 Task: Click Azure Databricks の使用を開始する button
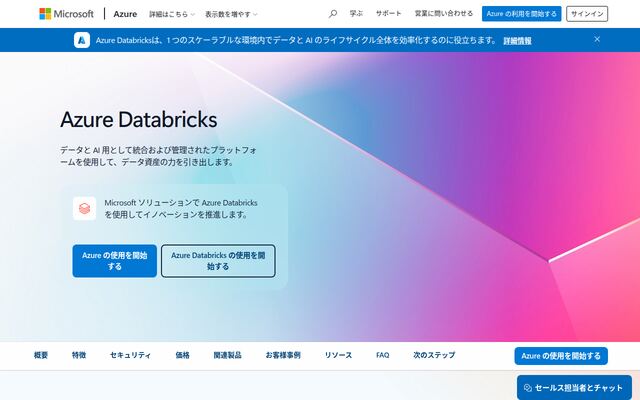218,261
